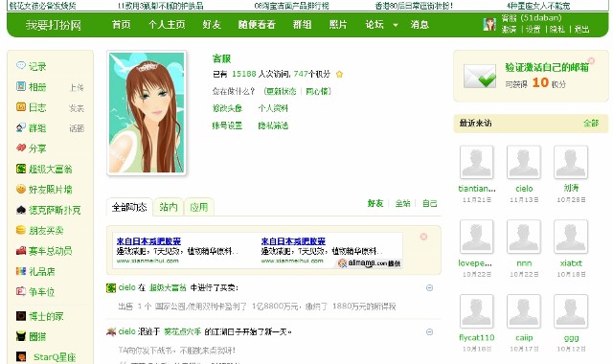
Task: Launch 超级大富翁 game icon in sidebar
Action: pyautogui.click(x=21, y=169)
